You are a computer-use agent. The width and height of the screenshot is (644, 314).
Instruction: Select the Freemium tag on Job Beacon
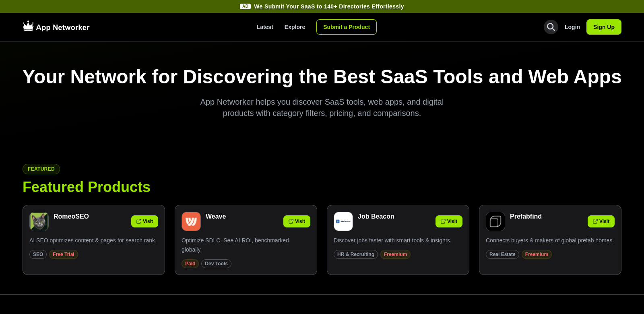(x=395, y=254)
